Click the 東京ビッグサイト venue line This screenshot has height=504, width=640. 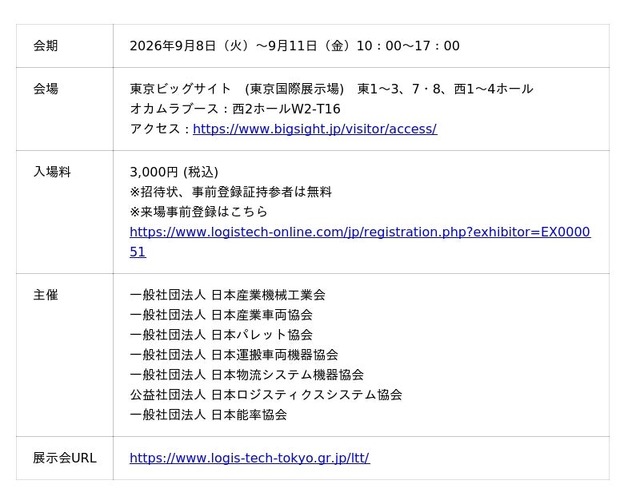tap(331, 89)
